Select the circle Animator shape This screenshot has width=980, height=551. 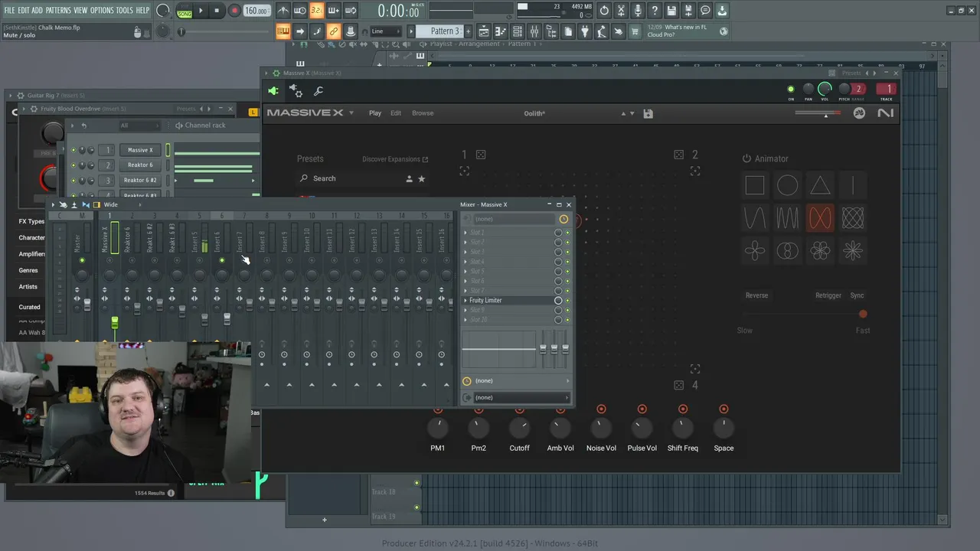pos(787,185)
